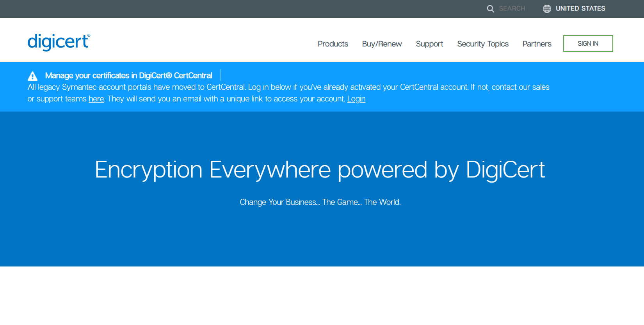Focus the SEARCH text field
Image resolution: width=644 pixels, height=325 pixels.
tap(512, 9)
